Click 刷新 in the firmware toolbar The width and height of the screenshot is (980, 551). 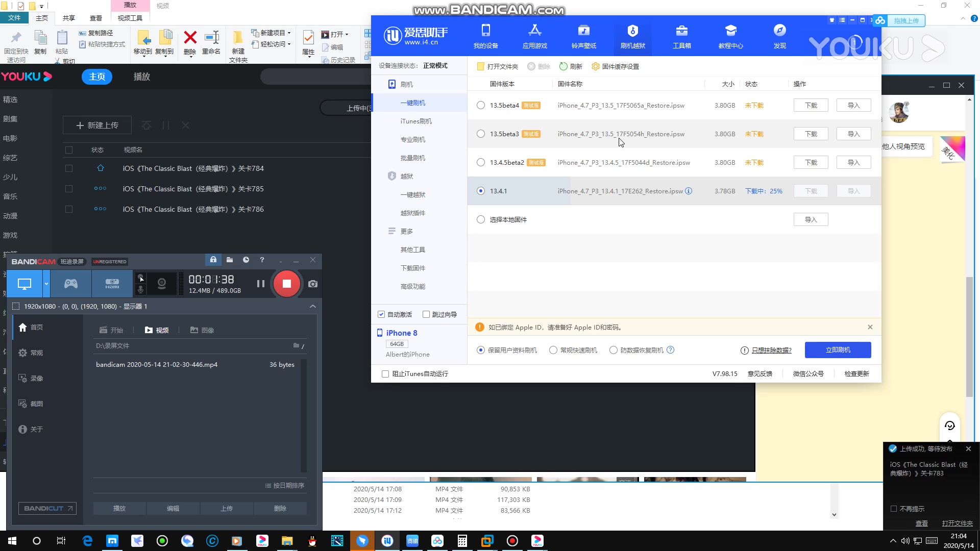coord(571,66)
